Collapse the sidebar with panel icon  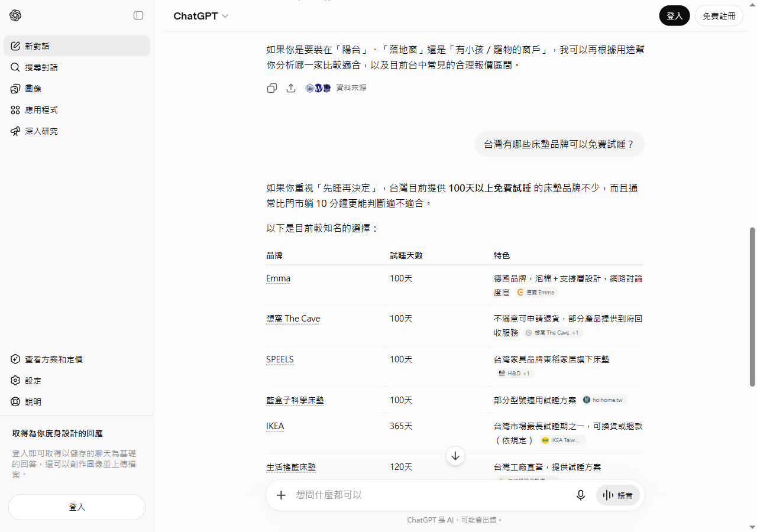(138, 15)
